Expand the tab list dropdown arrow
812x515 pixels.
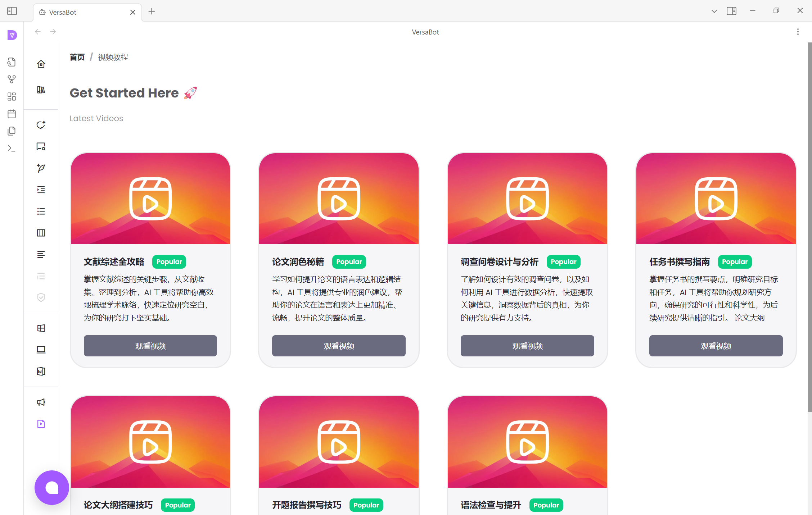tap(714, 11)
